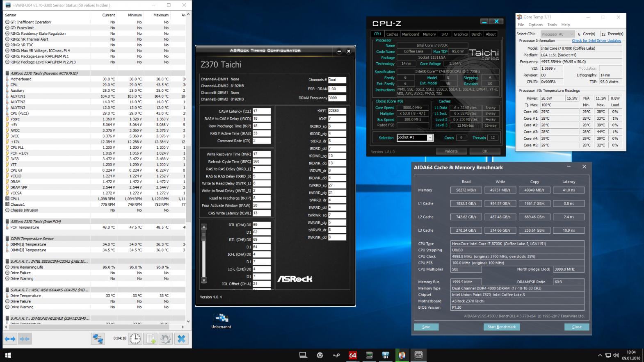Click the CPU-Z Validate button

(x=451, y=151)
